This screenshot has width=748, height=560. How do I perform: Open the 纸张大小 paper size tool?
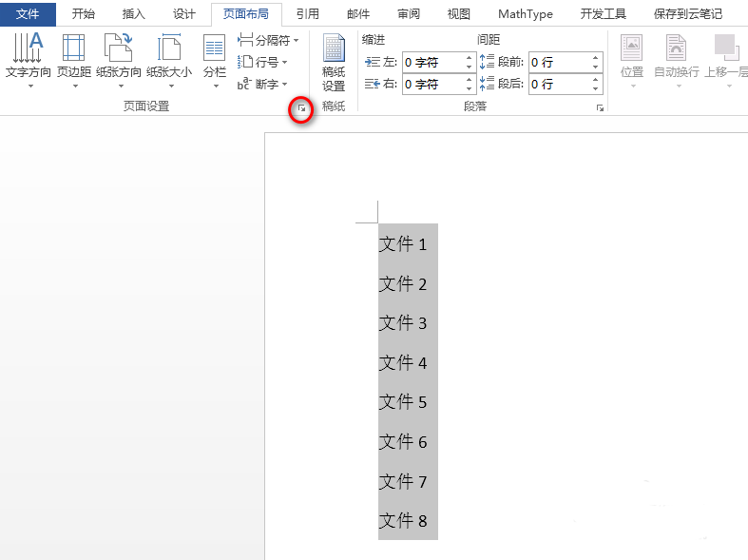click(169, 60)
